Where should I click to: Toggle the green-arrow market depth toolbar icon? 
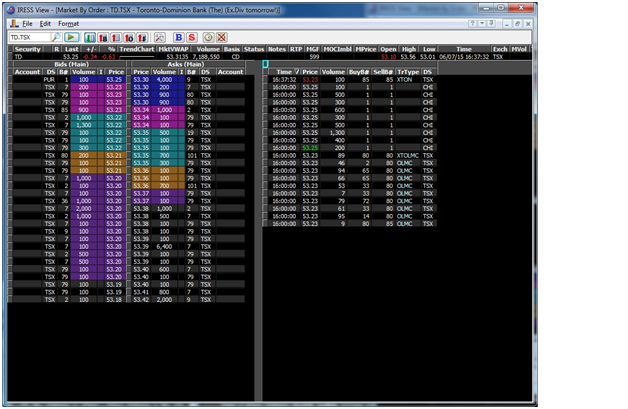(x=90, y=38)
